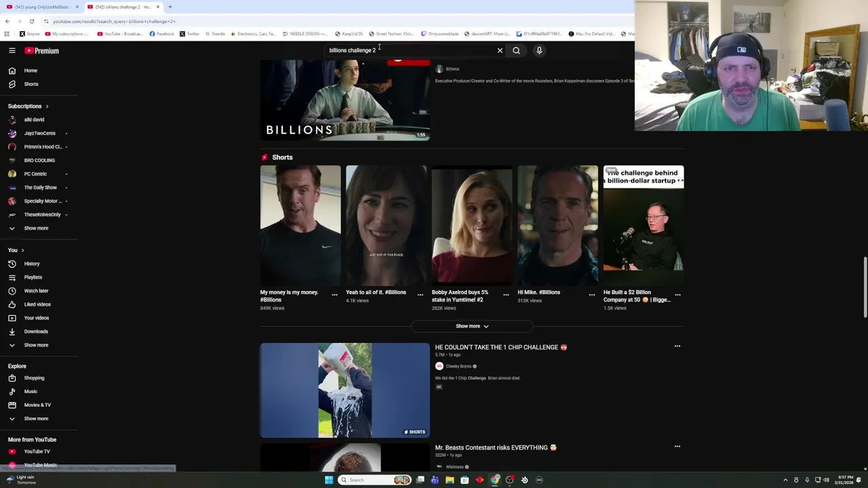The height and width of the screenshot is (488, 868).
Task: Open options for '$2 Billion Company' short
Action: point(677,295)
